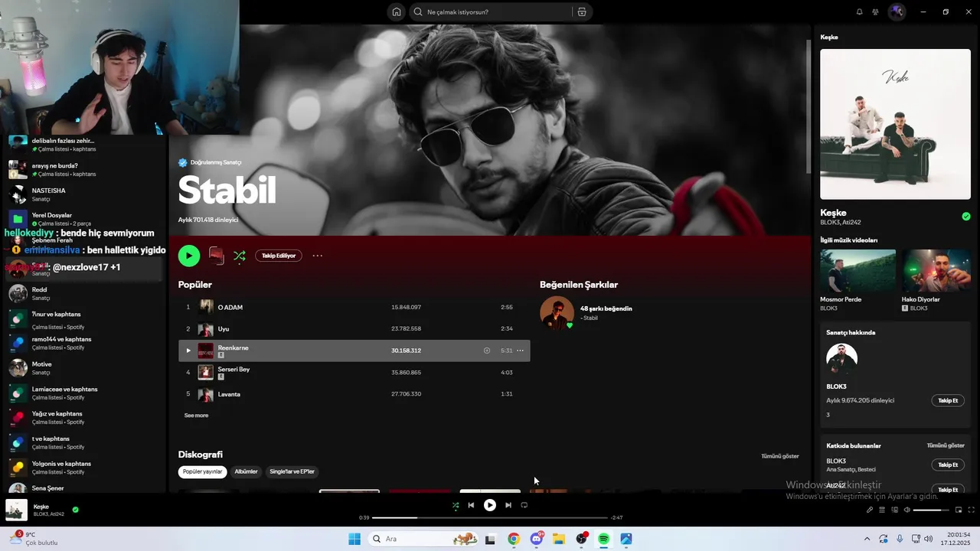Image resolution: width=980 pixels, height=551 pixels.
Task: Switch to the Albümler tab
Action: pyautogui.click(x=246, y=471)
